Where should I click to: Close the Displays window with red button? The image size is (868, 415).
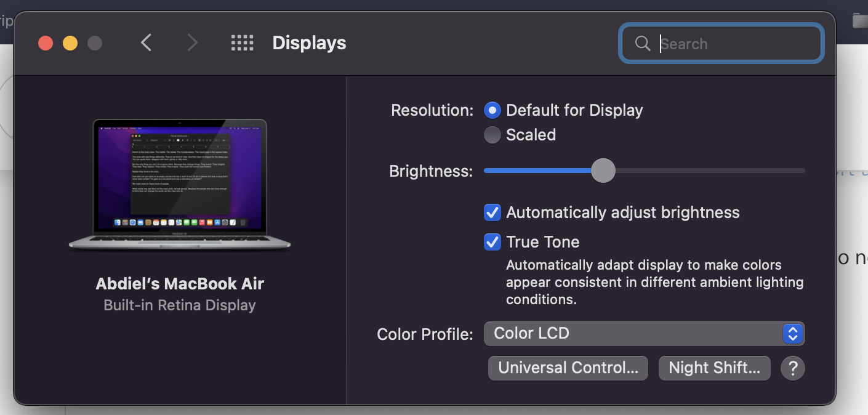pos(46,43)
